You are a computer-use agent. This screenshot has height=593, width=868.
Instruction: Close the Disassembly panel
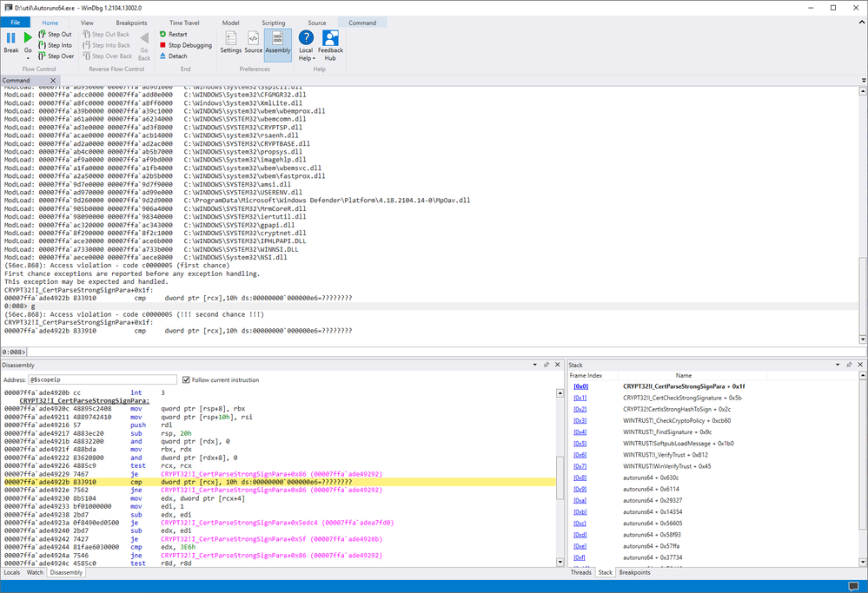[558, 366]
